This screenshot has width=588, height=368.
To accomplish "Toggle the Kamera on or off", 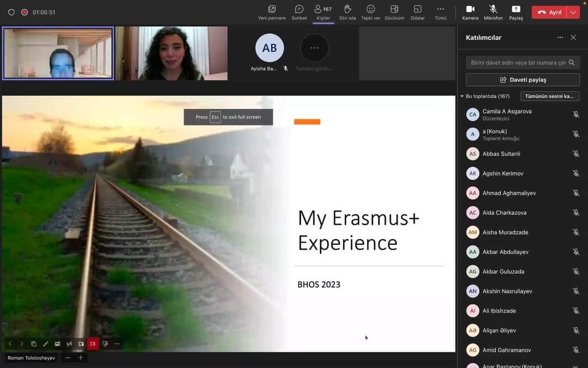I will (x=470, y=13).
